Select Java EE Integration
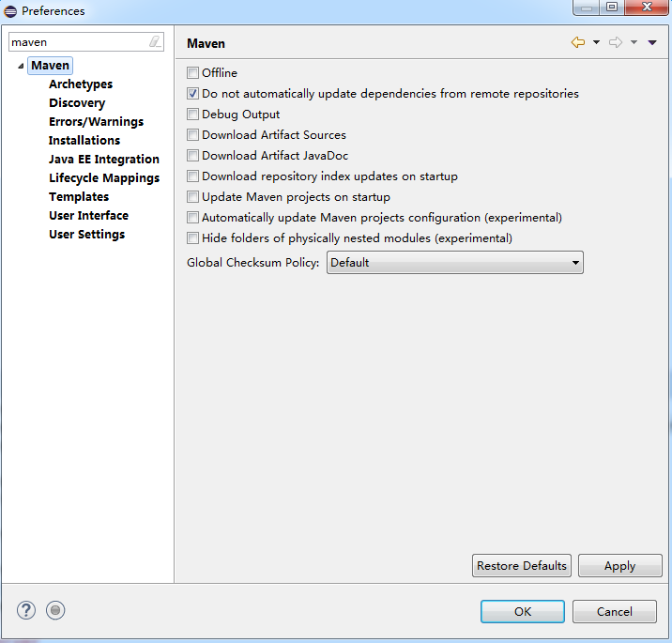This screenshot has height=643, width=672. tap(104, 160)
